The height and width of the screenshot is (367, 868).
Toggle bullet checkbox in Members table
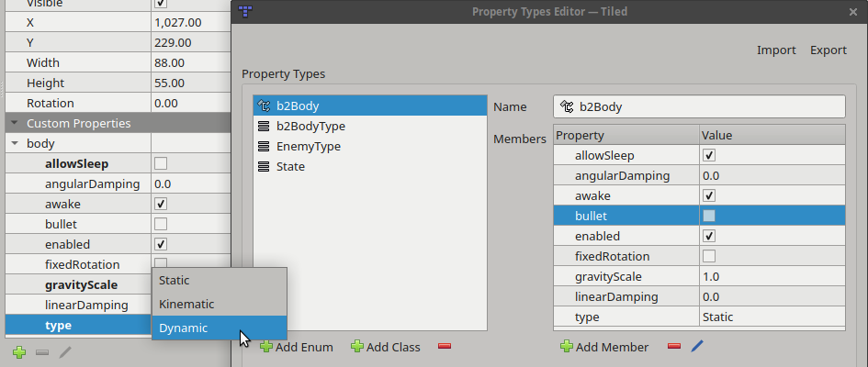[708, 216]
